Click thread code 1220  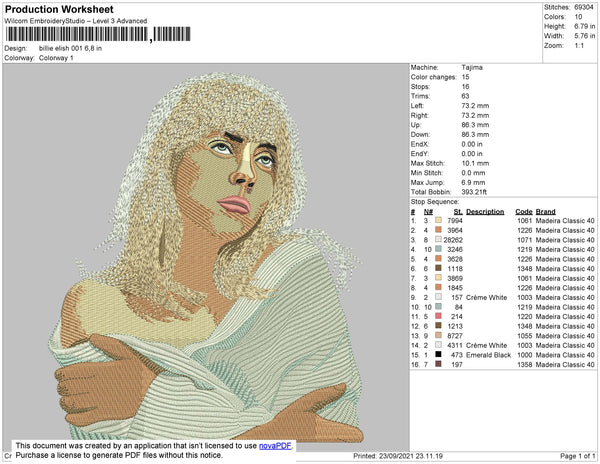(525, 316)
